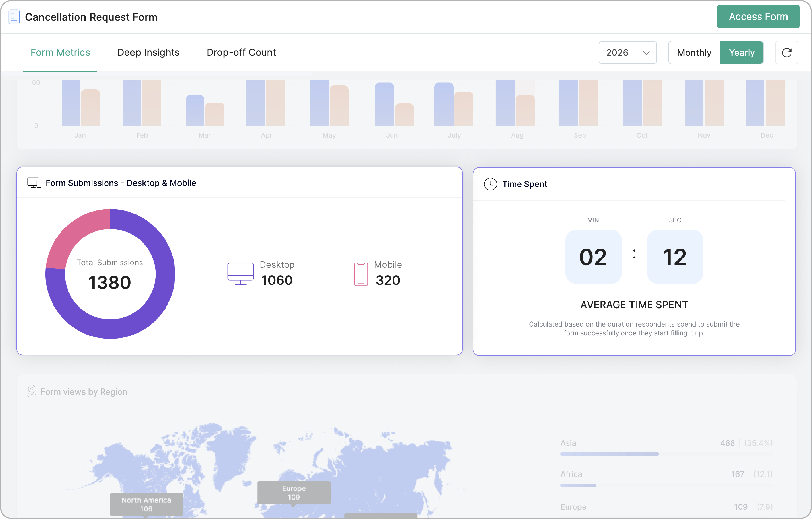Screen dimensions: 812x519
Task: Expand the 2026 year dropdown
Action: coord(627,53)
